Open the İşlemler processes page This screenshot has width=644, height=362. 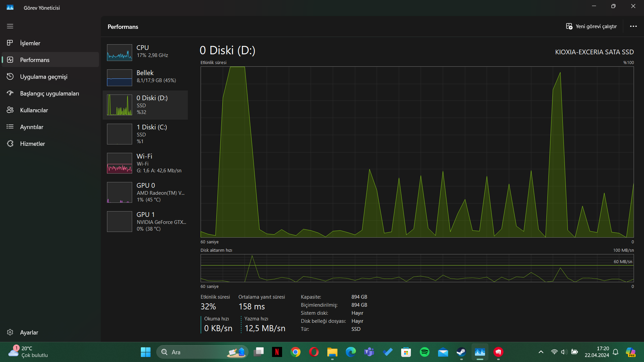(30, 43)
